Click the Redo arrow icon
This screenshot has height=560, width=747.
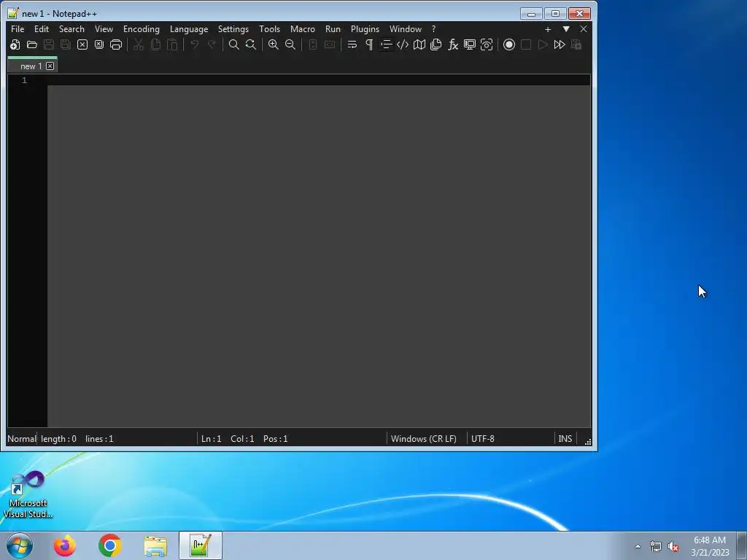[212, 44]
